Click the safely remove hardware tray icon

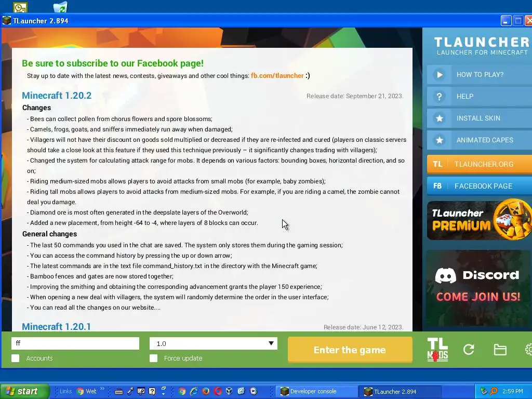tap(484, 391)
